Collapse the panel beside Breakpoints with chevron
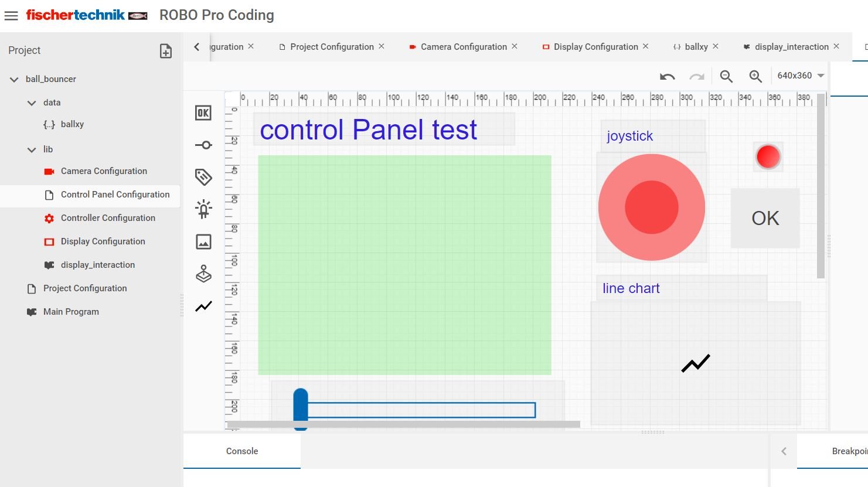The width and height of the screenshot is (868, 487). point(784,451)
